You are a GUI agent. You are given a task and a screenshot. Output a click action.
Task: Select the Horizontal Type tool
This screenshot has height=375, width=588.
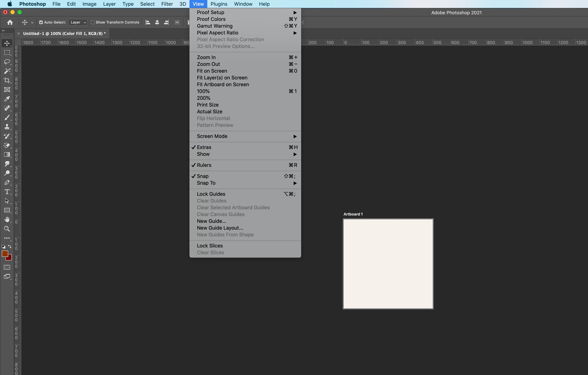(x=7, y=192)
